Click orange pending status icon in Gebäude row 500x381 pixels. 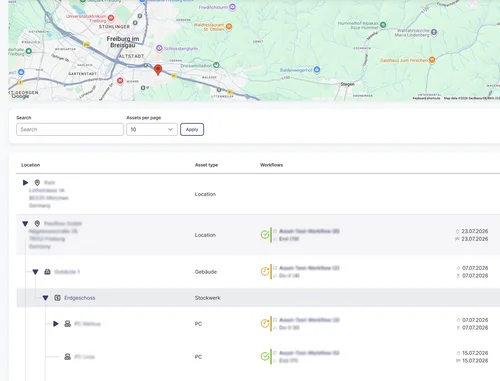pyautogui.click(x=265, y=271)
